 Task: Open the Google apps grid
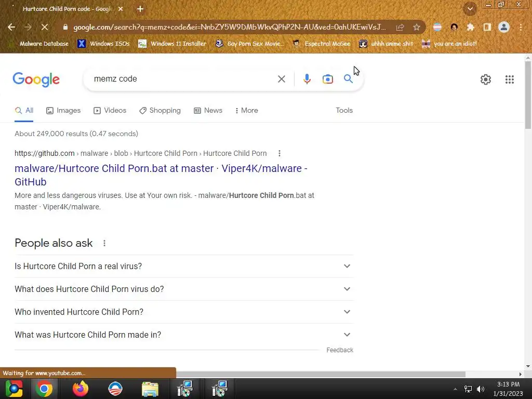509,79
